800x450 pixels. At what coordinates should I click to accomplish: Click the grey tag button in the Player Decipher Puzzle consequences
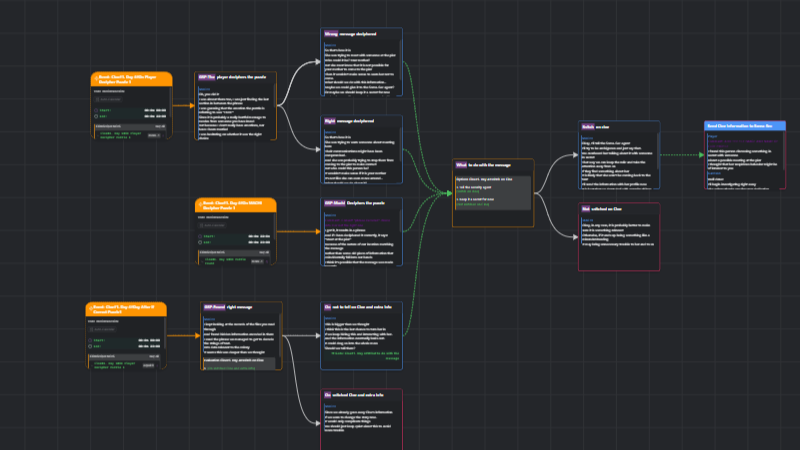coord(154,135)
